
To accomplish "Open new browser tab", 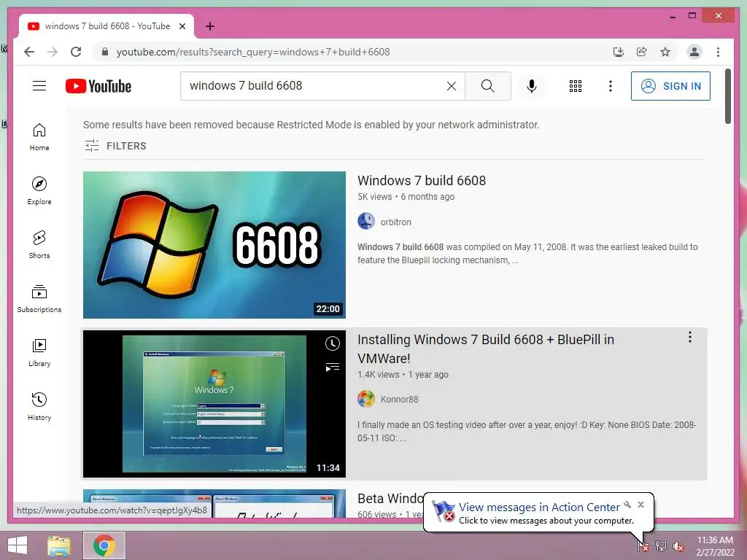I will 209,26.
